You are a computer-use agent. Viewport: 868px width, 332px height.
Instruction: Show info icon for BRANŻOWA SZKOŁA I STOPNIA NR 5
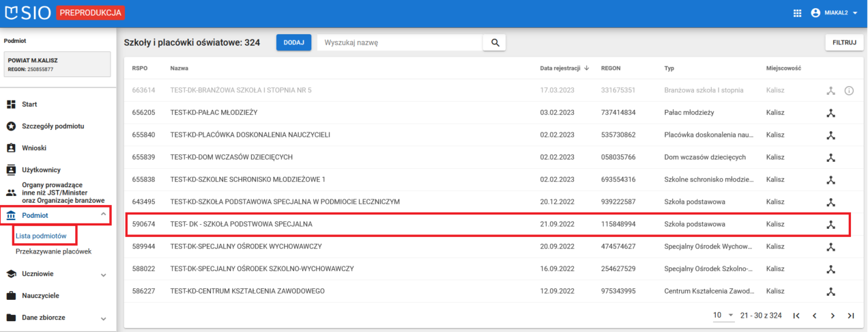pos(850,90)
